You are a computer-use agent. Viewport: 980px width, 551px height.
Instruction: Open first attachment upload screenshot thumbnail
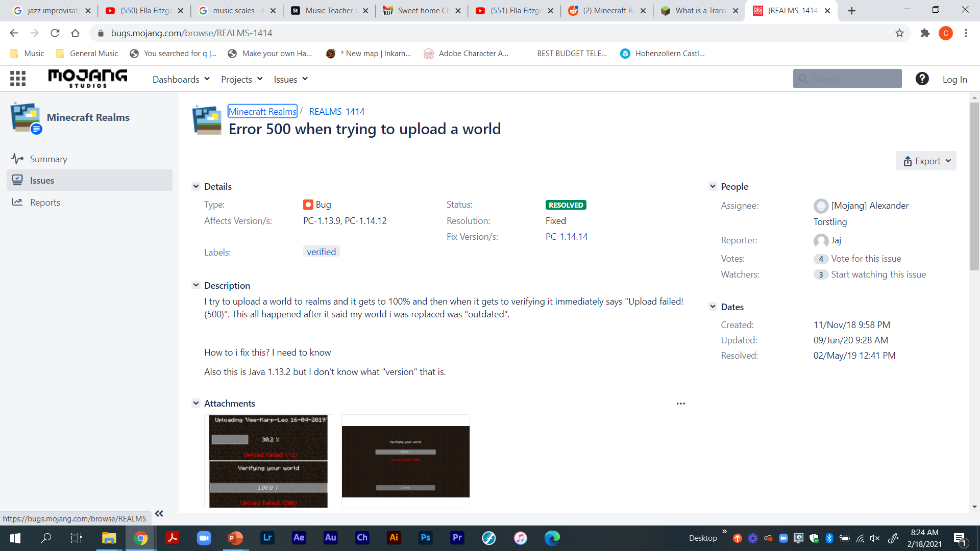268,461
